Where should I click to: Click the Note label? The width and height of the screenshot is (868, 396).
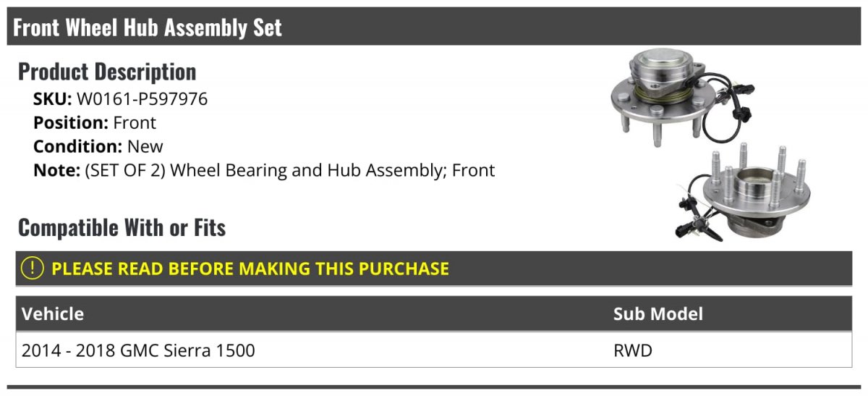pyautogui.click(x=56, y=171)
